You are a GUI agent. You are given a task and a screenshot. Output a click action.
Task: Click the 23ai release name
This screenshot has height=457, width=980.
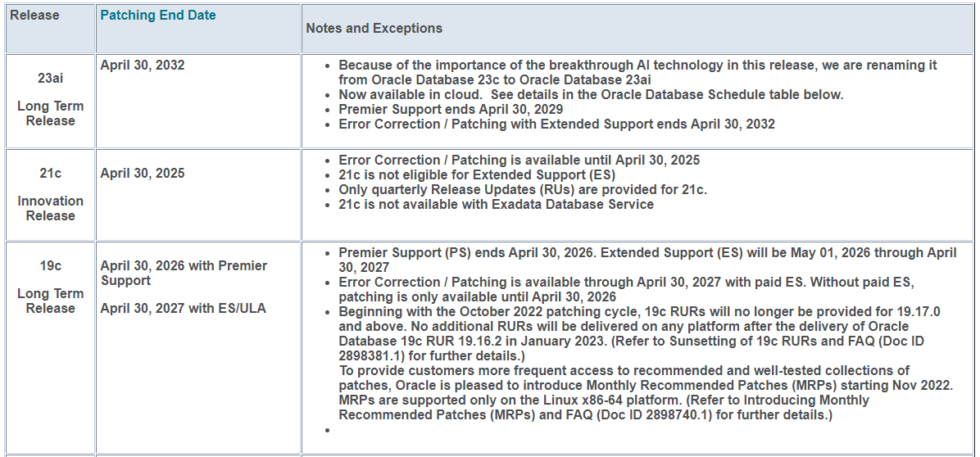tap(50, 79)
